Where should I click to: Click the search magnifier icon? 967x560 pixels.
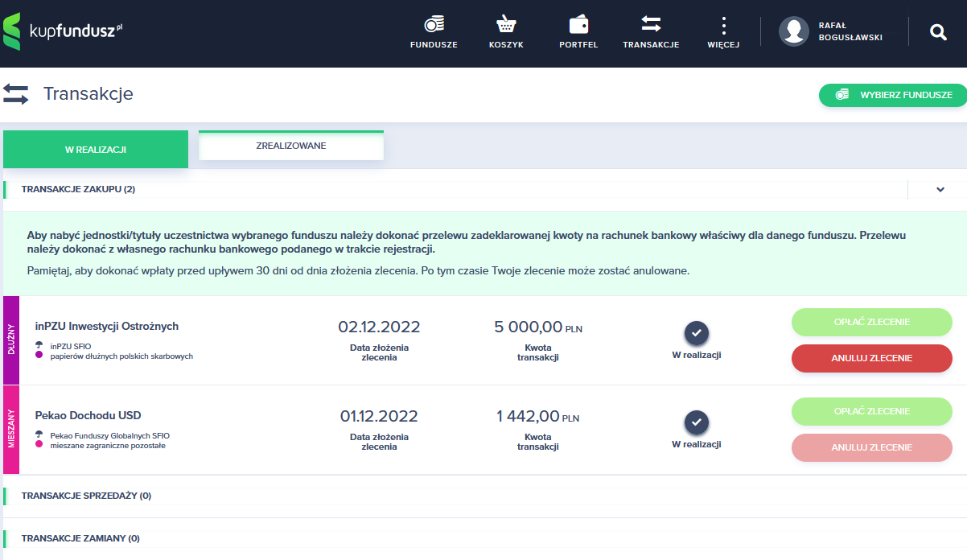tap(938, 32)
